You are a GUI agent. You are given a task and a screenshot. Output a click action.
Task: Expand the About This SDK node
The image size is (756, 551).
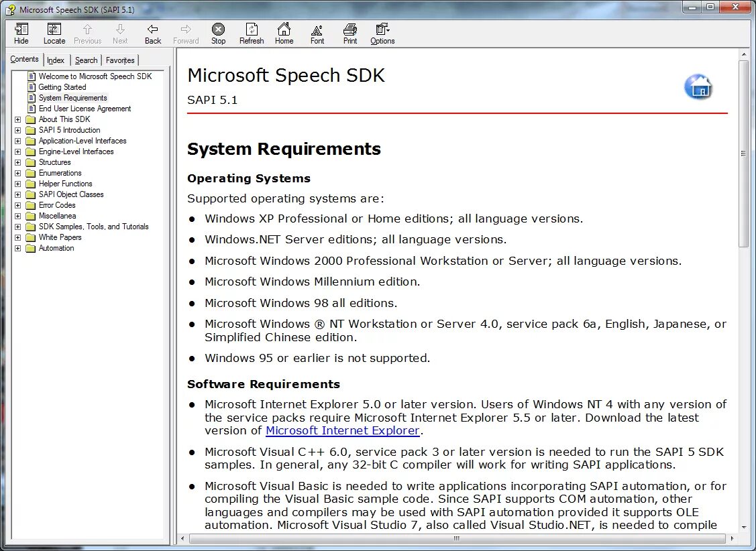tap(17, 119)
